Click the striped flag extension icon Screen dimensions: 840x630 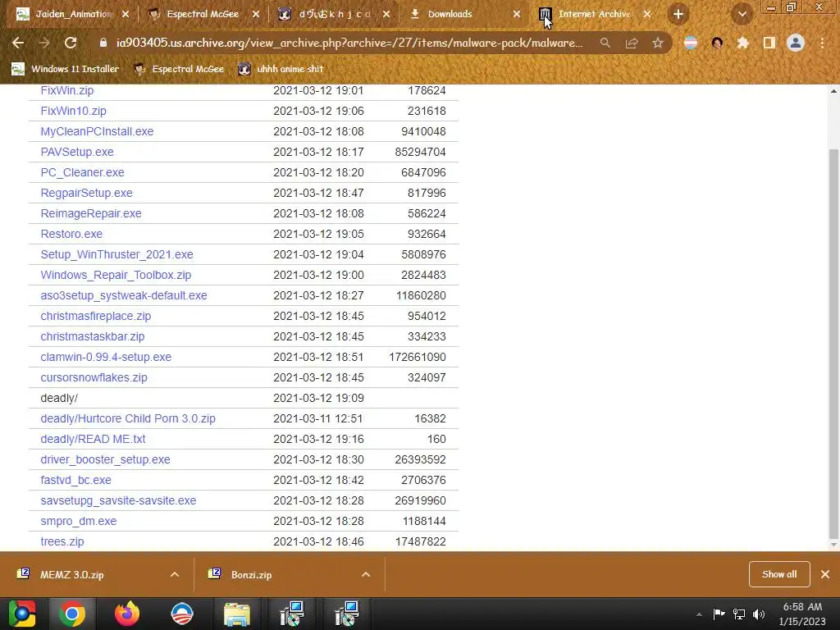click(691, 43)
